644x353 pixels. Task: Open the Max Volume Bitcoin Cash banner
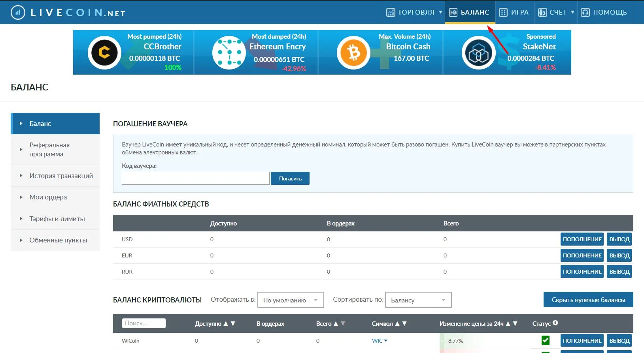coord(381,52)
